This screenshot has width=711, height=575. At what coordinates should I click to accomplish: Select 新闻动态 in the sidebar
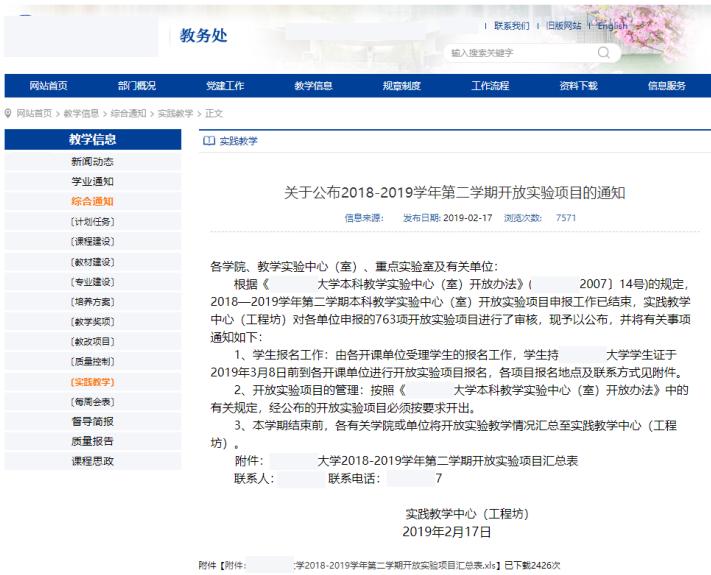tap(92, 161)
